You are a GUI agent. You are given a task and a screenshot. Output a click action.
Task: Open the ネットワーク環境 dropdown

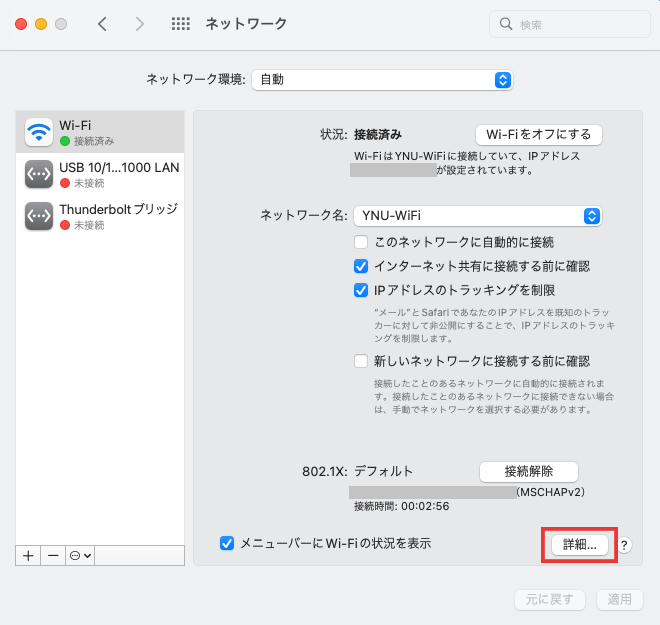click(x=382, y=79)
